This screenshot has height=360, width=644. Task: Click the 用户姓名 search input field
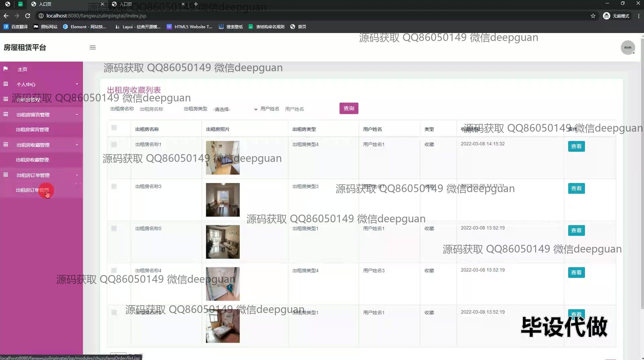click(x=309, y=109)
